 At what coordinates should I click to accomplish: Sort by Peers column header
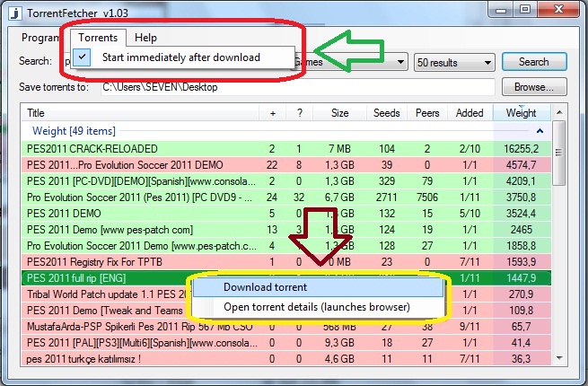click(x=427, y=113)
